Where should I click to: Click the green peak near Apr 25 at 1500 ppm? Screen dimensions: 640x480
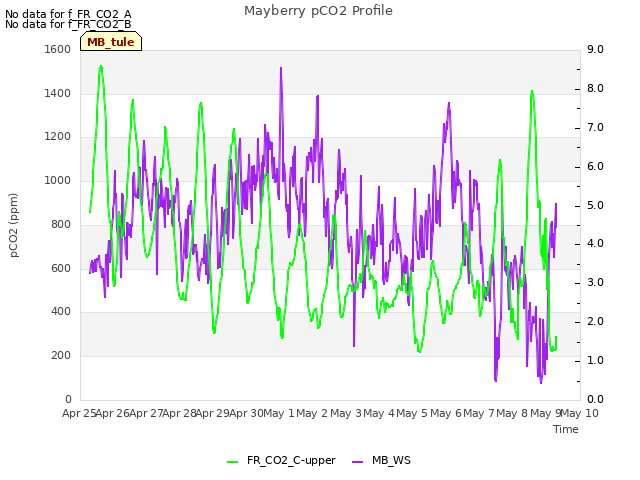click(x=101, y=66)
